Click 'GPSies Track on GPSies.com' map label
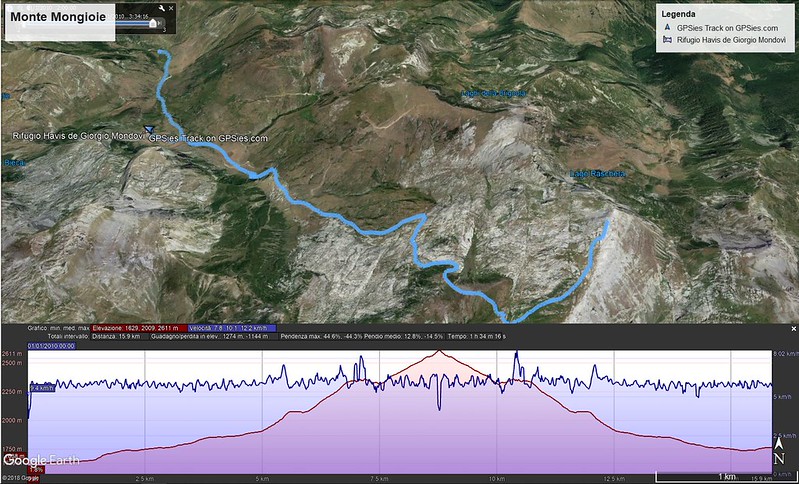The image size is (799, 484). click(x=208, y=138)
